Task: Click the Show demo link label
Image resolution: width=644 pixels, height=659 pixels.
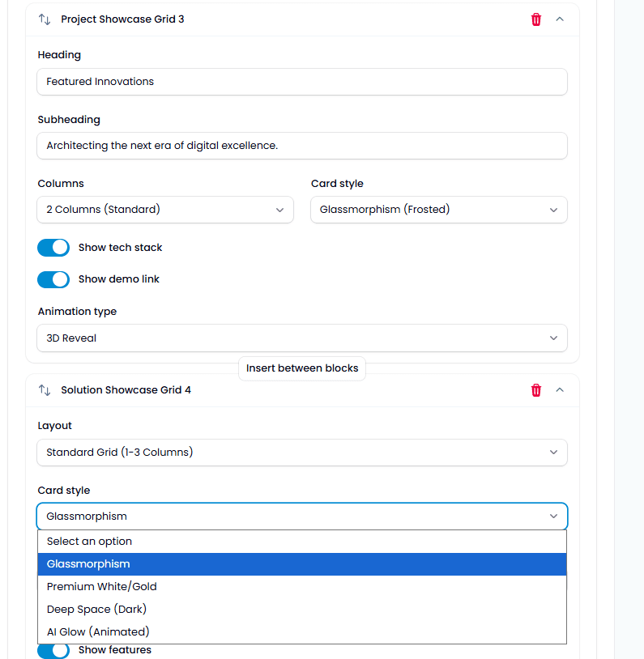Action: 119,279
